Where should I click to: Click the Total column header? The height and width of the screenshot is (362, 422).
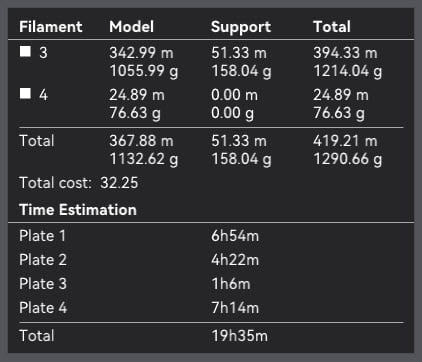tap(332, 27)
